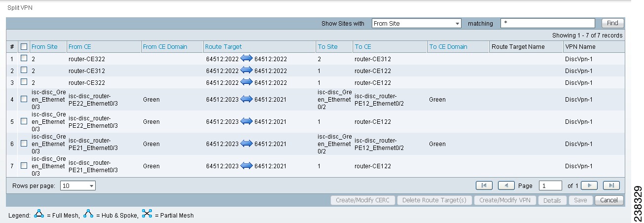The image size is (644, 223).
Task: Sort by From CE Domain column
Action: 165,47
